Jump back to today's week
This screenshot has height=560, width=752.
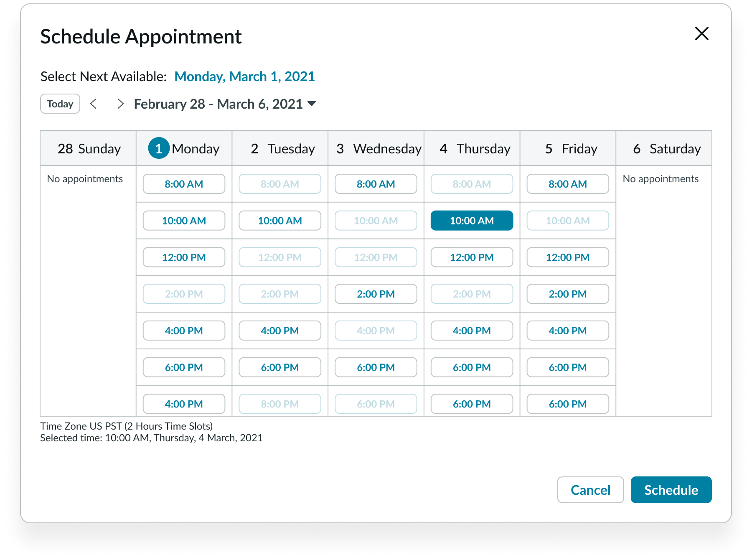coord(60,104)
